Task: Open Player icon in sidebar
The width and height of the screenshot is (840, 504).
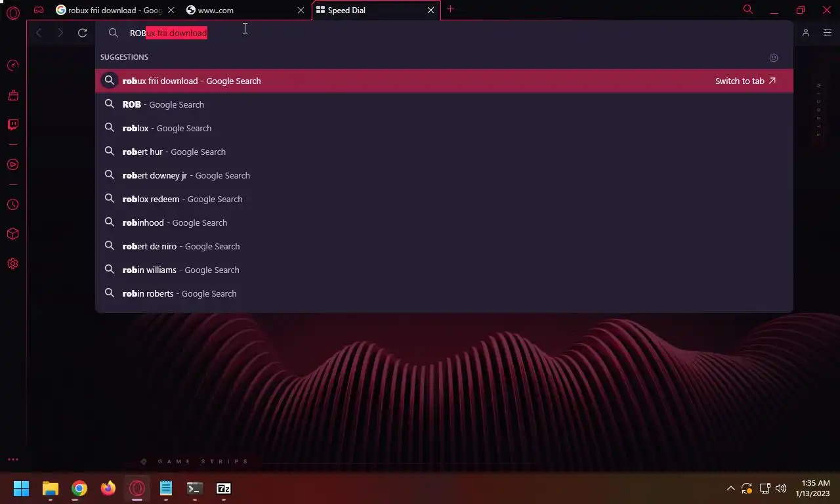Action: (12, 165)
